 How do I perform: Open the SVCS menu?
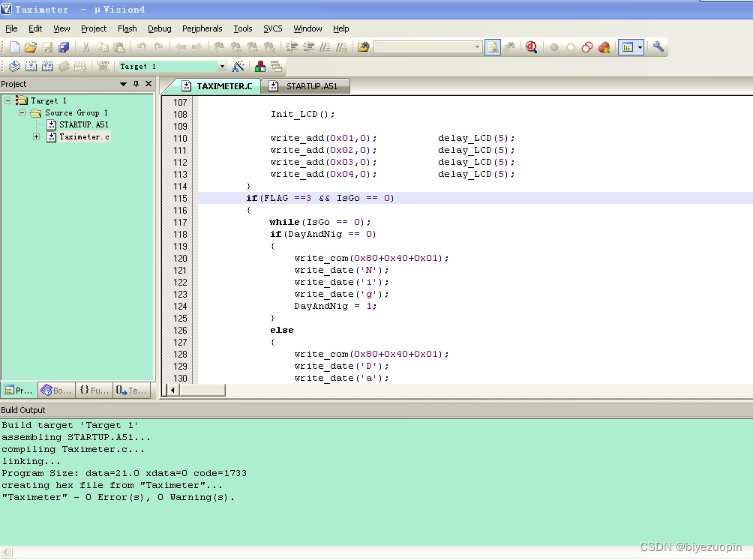pos(273,28)
